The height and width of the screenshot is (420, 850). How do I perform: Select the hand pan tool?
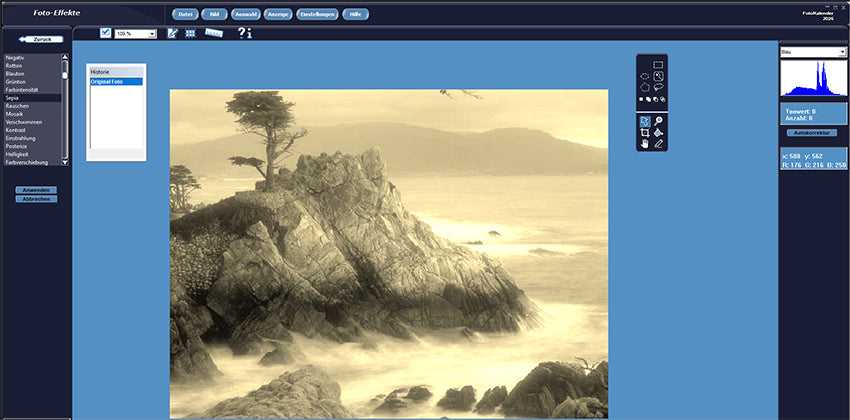(x=644, y=144)
